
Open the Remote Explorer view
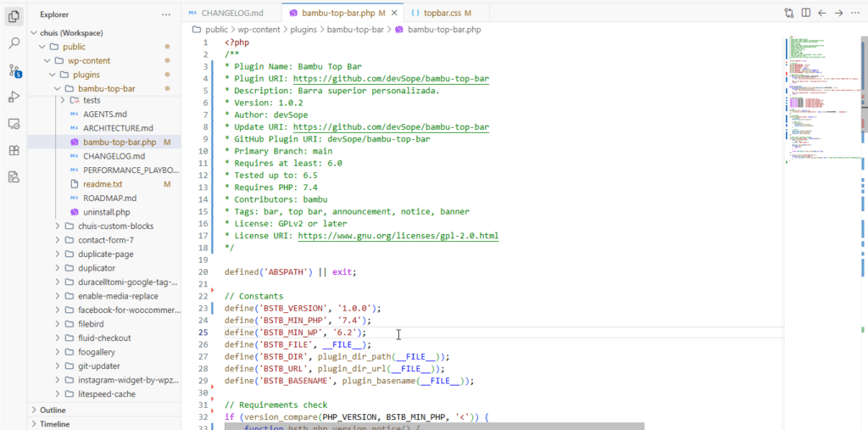(14, 124)
